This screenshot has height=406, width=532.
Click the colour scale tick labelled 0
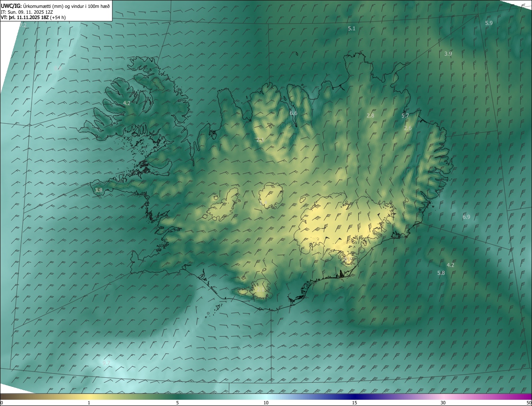coord(2,403)
